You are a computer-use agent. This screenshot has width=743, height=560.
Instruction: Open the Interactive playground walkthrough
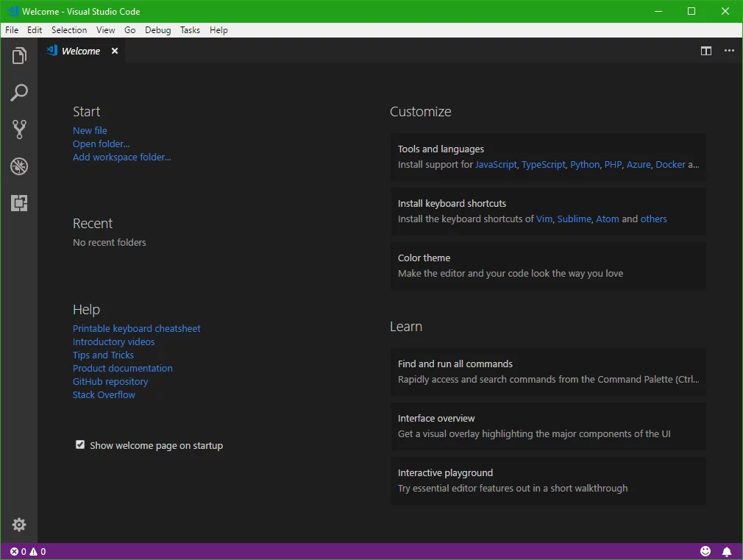547,481
